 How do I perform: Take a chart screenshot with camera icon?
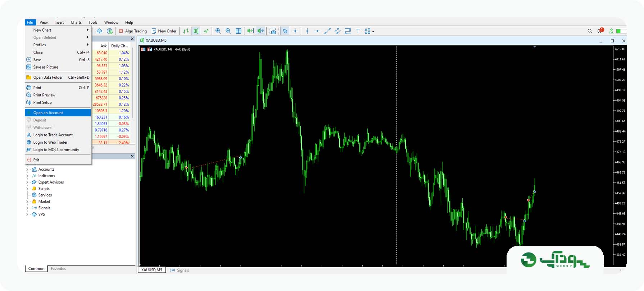pos(273,31)
